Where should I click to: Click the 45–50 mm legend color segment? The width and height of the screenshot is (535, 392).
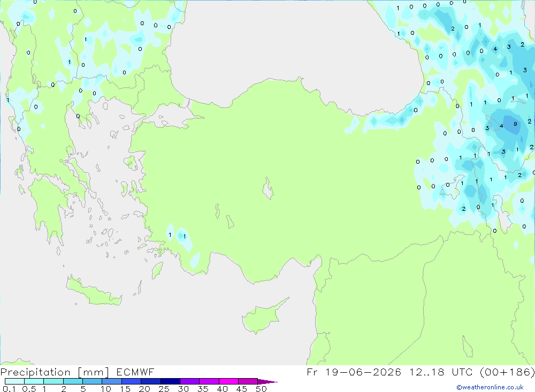248,381
